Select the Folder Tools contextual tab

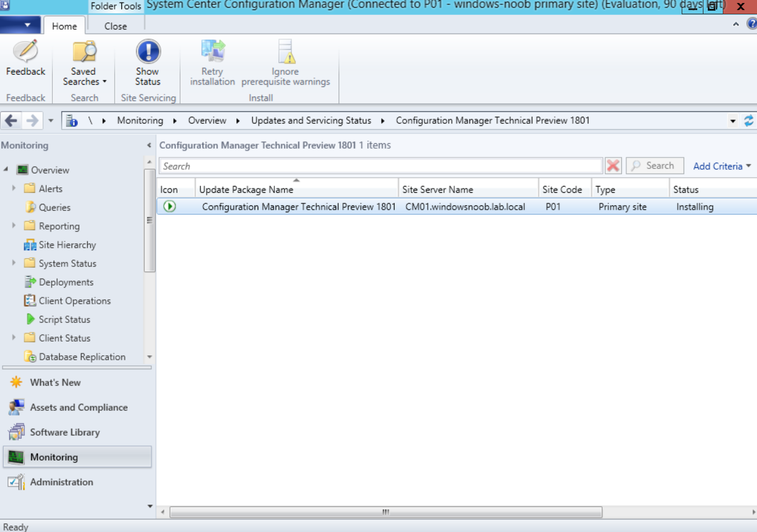pyautogui.click(x=116, y=6)
